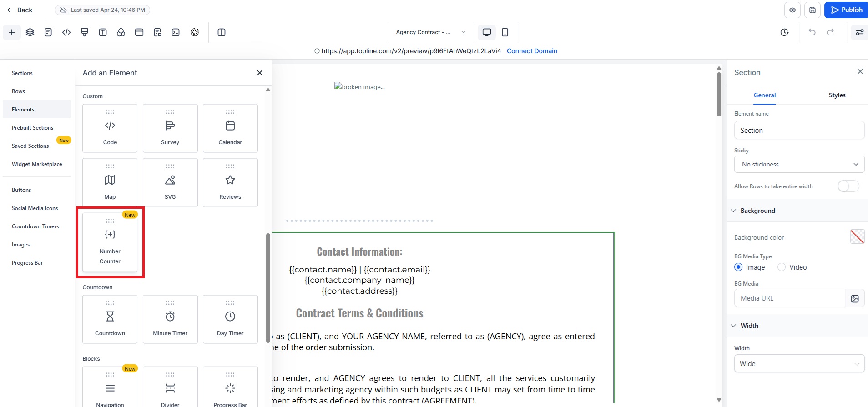Add the Minute Timer element
This screenshot has height=407, width=868.
pos(170,319)
